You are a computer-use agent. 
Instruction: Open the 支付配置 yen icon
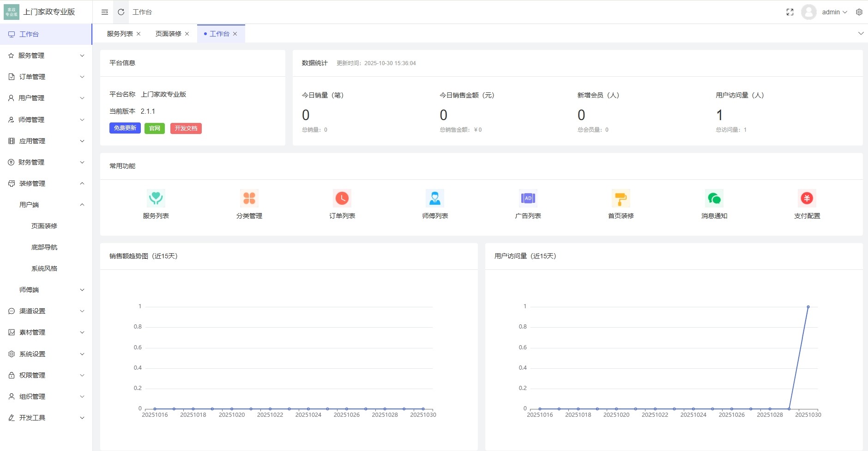point(807,198)
